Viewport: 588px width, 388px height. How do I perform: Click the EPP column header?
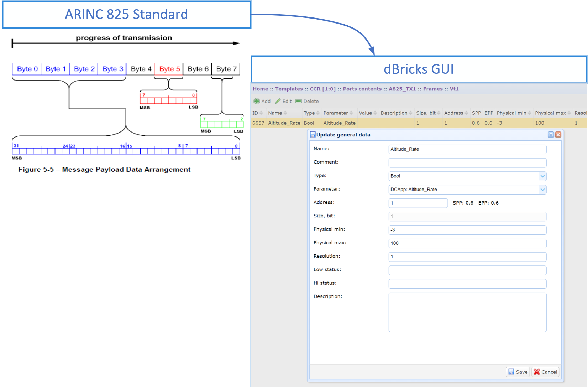click(489, 113)
